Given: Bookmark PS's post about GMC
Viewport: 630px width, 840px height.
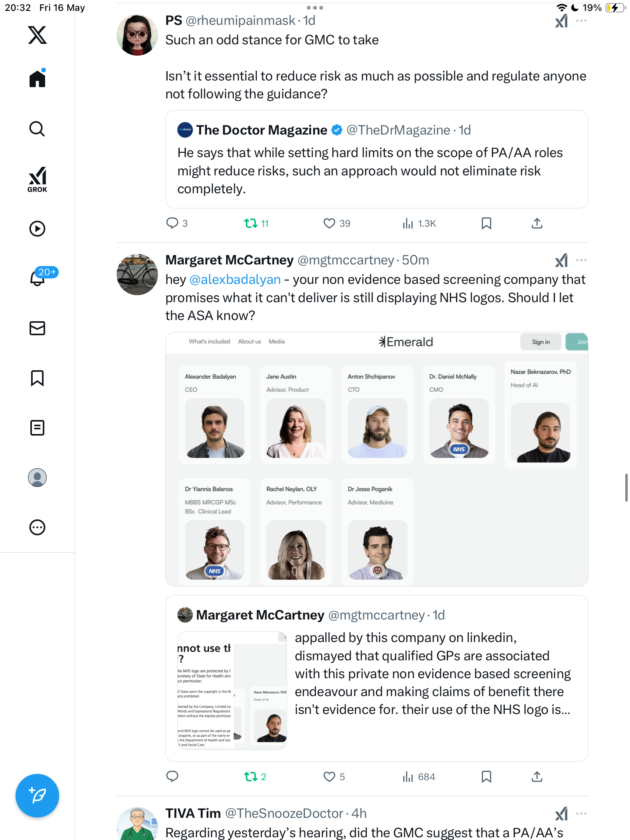Looking at the screenshot, I should 486,223.
